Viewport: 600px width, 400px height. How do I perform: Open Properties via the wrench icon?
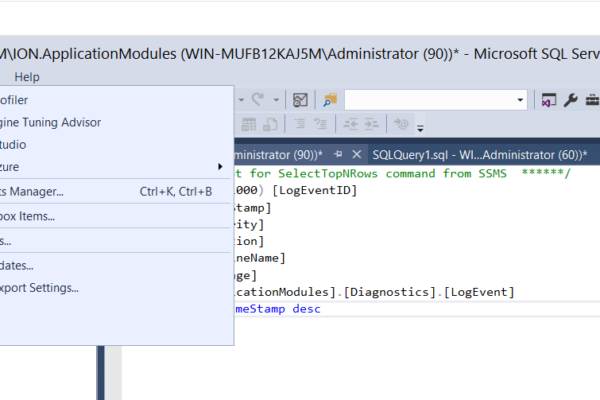point(571,100)
